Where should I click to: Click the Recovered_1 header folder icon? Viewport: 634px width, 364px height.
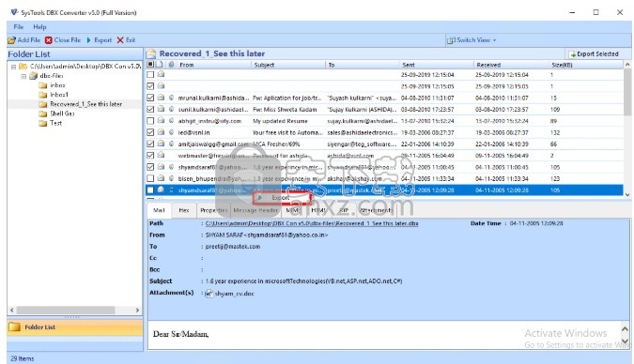(151, 53)
